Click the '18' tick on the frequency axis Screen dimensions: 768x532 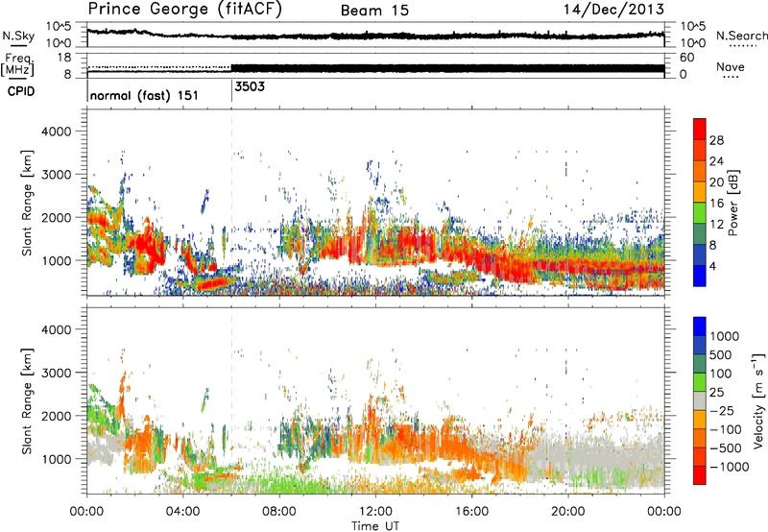64,58
